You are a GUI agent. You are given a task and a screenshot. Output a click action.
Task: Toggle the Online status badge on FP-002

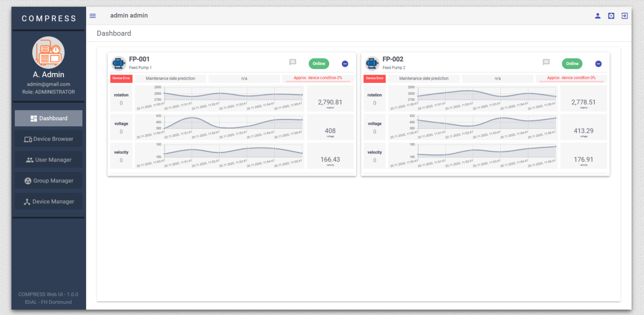pyautogui.click(x=572, y=64)
